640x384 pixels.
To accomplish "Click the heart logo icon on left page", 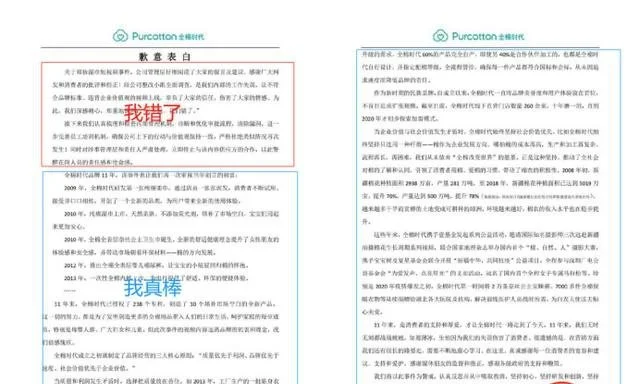I will click(x=120, y=36).
